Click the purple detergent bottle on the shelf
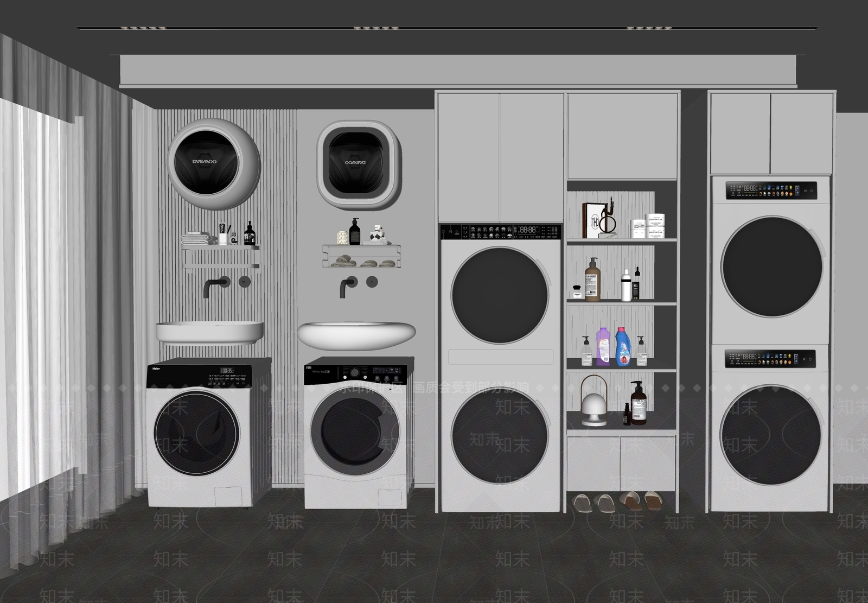Viewport: 868px width, 603px height. click(x=603, y=346)
